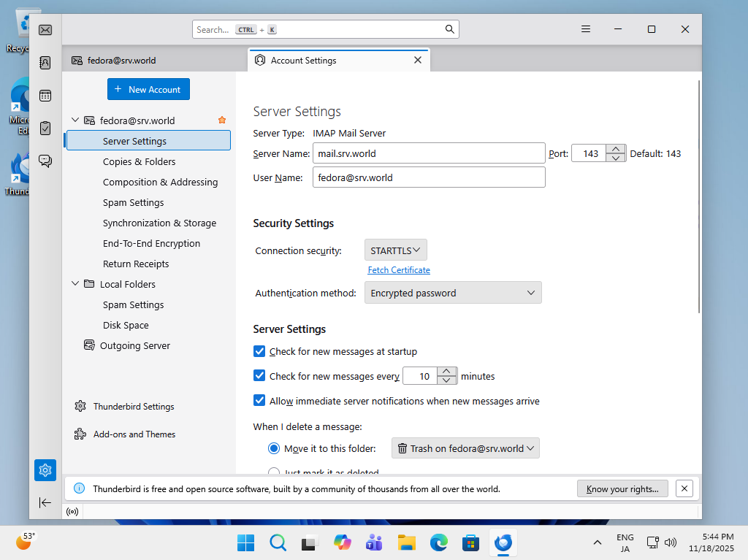Viewport: 748px width, 560px height.
Task: Click the New Account button
Action: pyautogui.click(x=148, y=90)
